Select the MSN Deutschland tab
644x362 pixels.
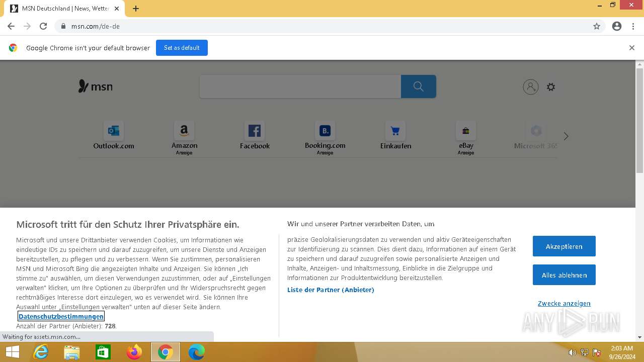click(64, 9)
